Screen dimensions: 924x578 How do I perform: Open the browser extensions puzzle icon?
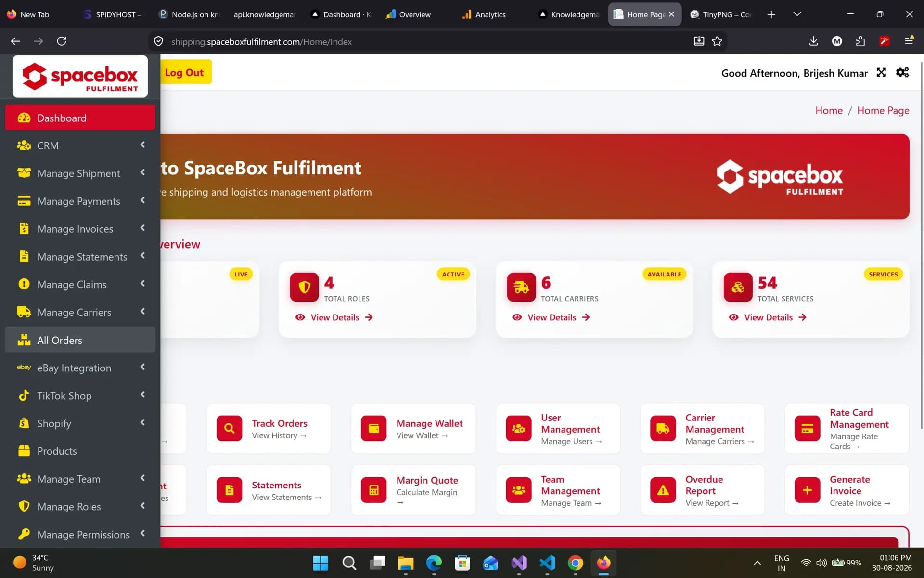[860, 41]
